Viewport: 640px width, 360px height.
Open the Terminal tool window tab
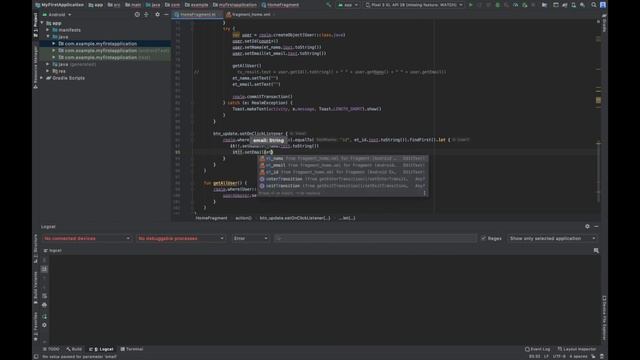pos(132,349)
